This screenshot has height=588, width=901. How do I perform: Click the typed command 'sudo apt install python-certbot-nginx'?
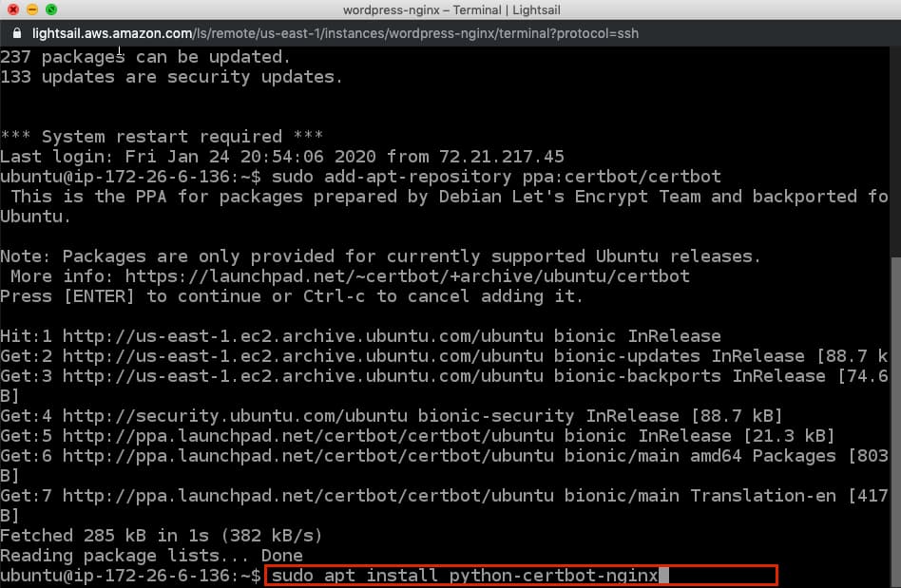click(465, 576)
